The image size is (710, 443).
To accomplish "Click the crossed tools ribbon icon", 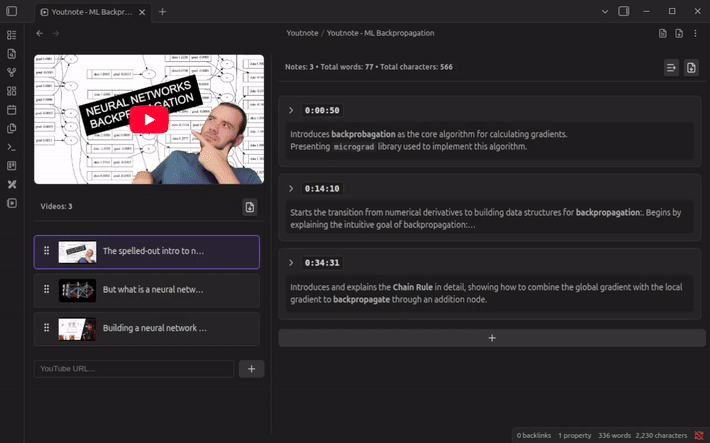I will 12,184.
